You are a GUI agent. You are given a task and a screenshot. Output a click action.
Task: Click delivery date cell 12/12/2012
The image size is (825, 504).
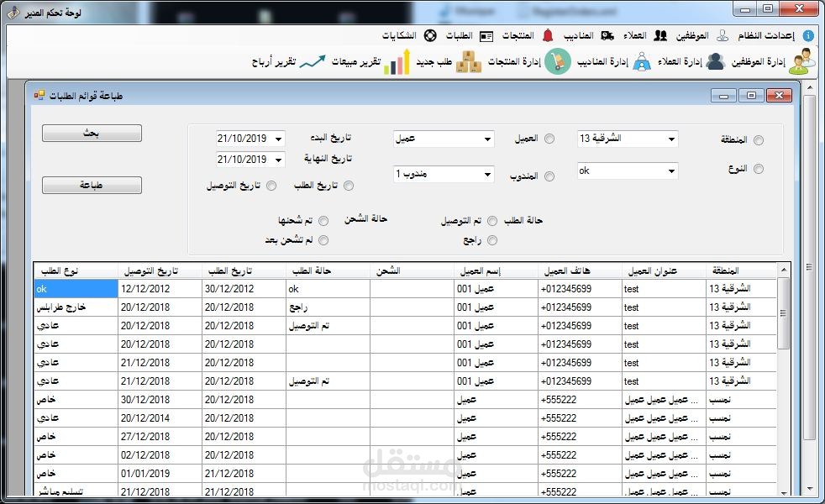click(160, 289)
